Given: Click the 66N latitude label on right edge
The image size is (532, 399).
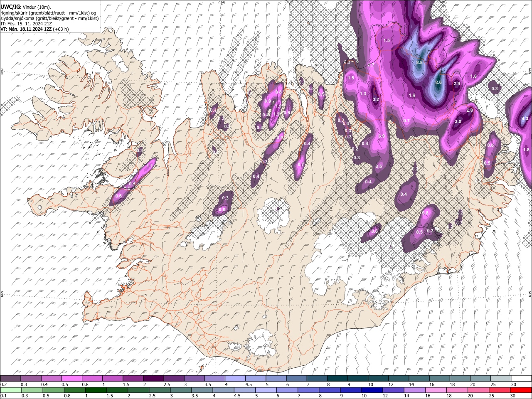Looking at the screenshot, I should 530,71.
